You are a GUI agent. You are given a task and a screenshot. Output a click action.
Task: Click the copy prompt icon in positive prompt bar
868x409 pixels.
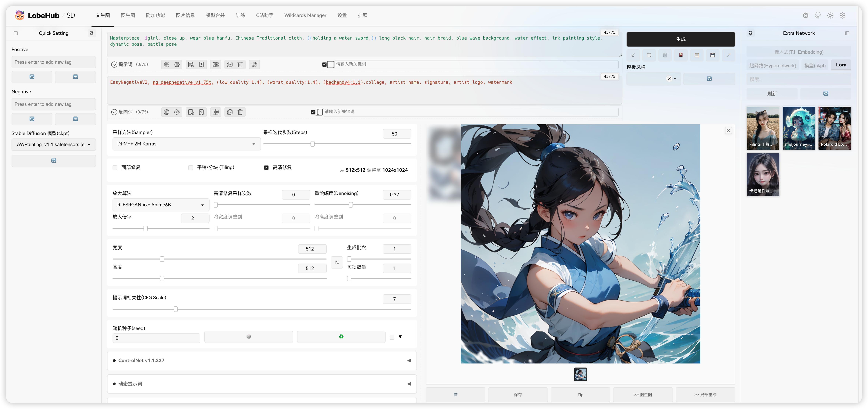point(230,65)
